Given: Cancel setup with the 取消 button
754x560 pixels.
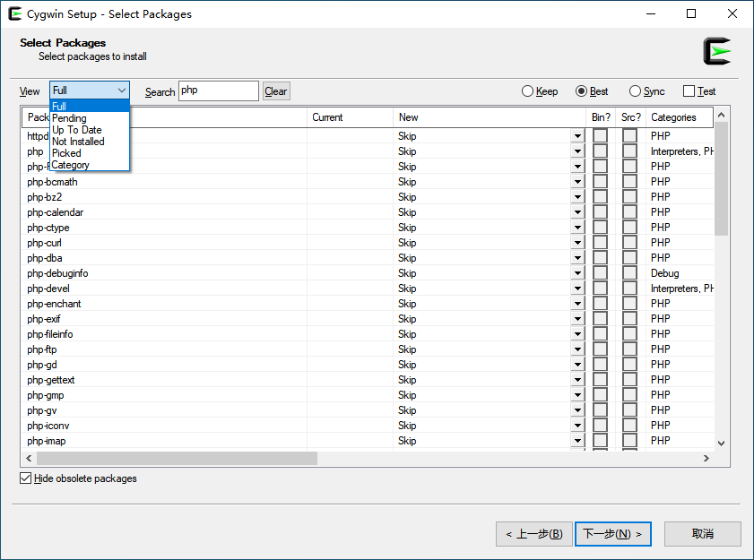Looking at the screenshot, I should tap(703, 533).
